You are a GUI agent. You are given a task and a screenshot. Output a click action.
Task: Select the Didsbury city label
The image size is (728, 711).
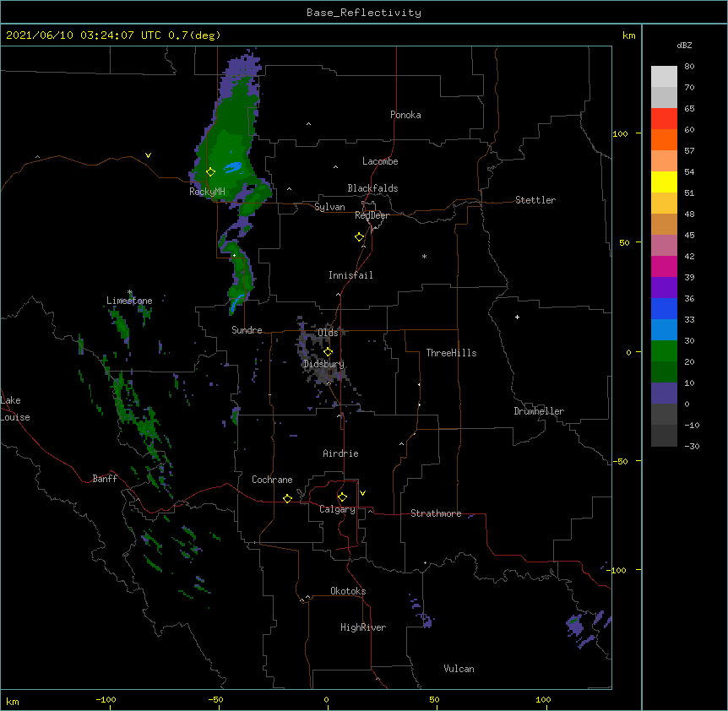(323, 364)
